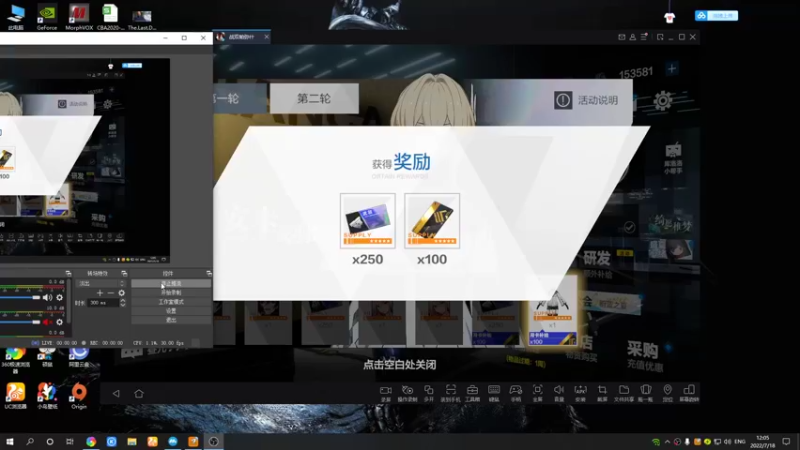Toggle the emulator fullscreen (全屏) icon
Screen dimensions: 800x450
(537, 390)
